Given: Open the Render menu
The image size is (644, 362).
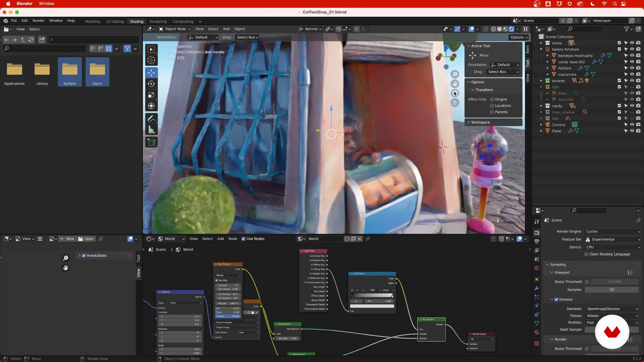Looking at the screenshot, I should pyautogui.click(x=38, y=20).
